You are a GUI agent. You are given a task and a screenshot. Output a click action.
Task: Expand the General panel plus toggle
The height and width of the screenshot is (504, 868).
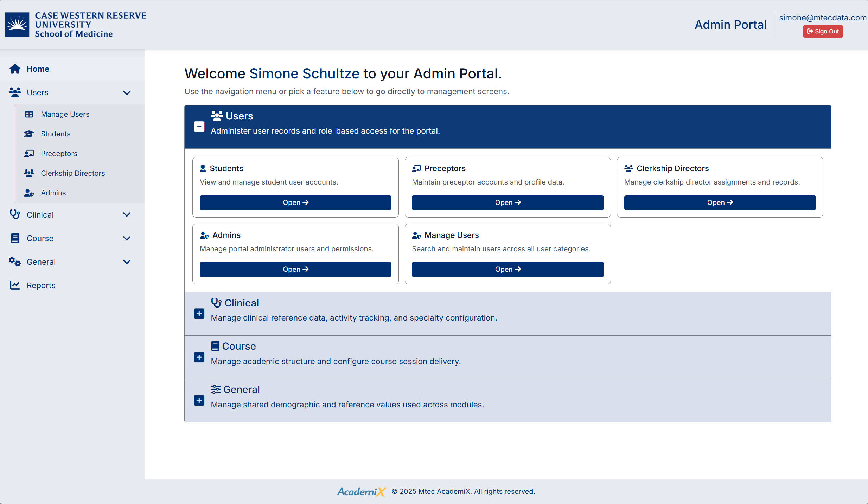pos(199,400)
